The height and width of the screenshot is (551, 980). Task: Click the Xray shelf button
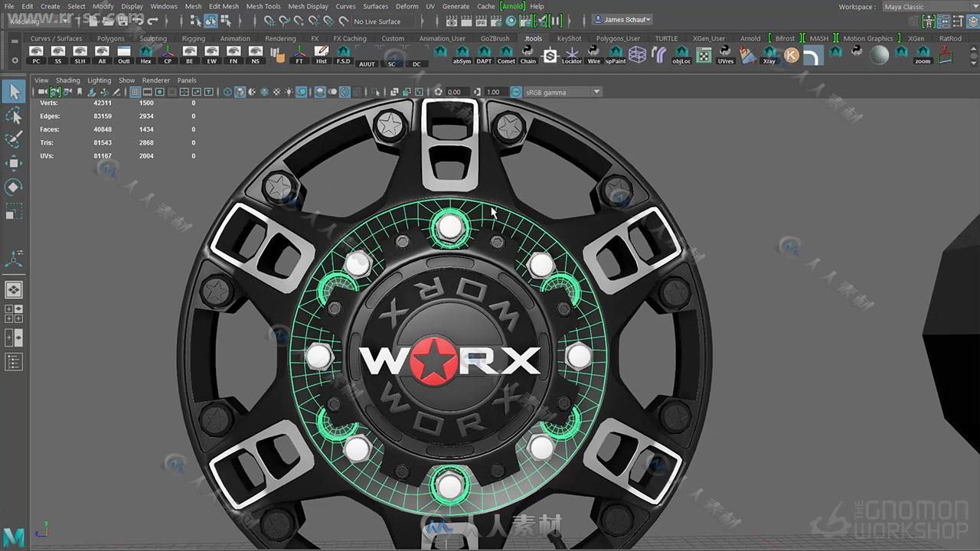[x=769, y=54]
